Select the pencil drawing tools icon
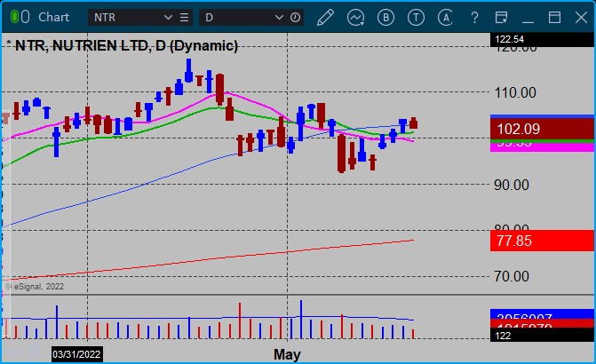This screenshot has height=364, width=596. [x=325, y=18]
